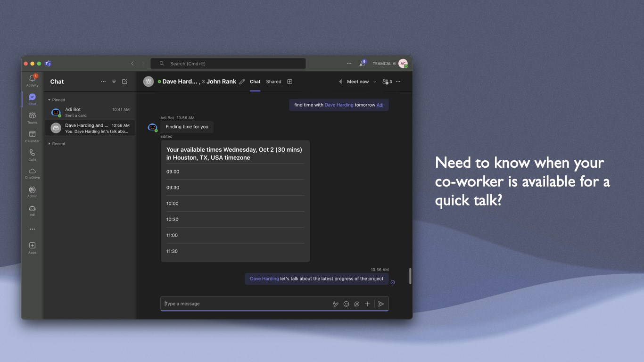Open the message format options
The width and height of the screenshot is (644, 362).
click(336, 304)
